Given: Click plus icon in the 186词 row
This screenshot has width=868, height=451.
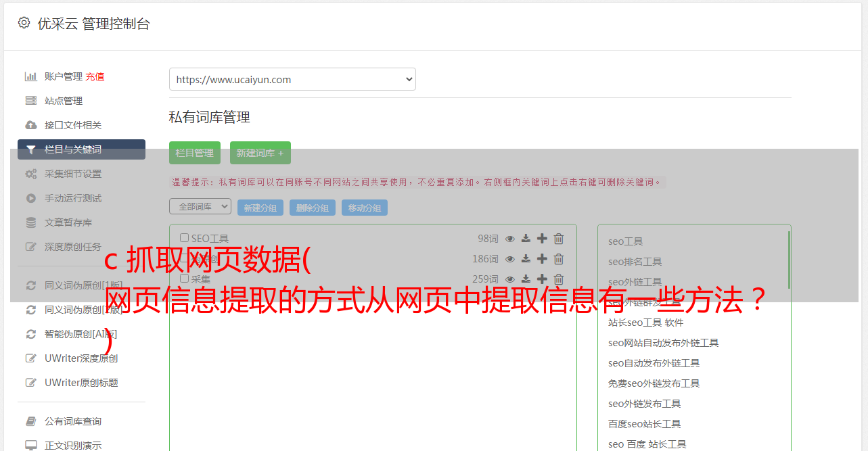Looking at the screenshot, I should pos(542,258).
